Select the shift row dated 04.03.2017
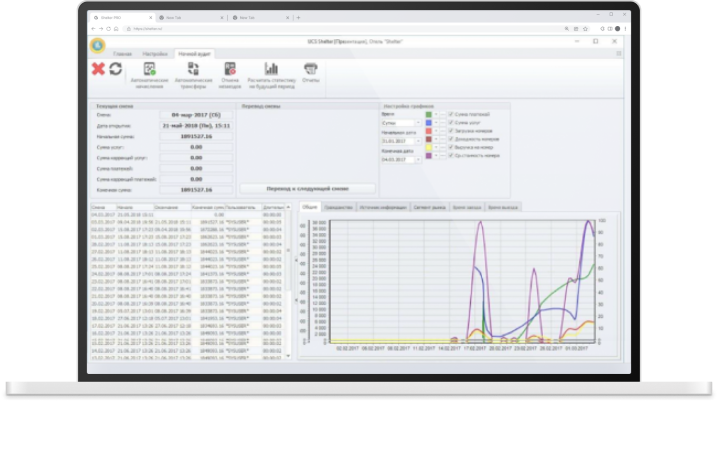 (x=187, y=215)
